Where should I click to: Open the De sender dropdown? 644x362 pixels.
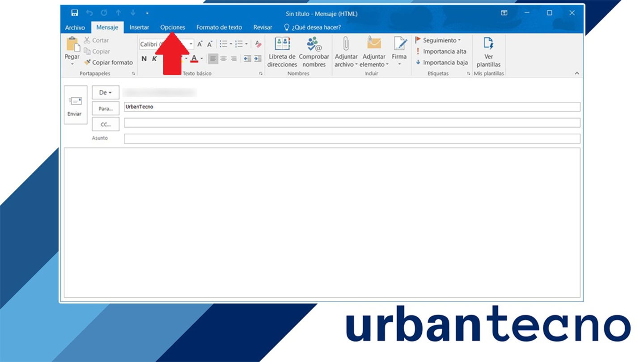click(x=106, y=93)
